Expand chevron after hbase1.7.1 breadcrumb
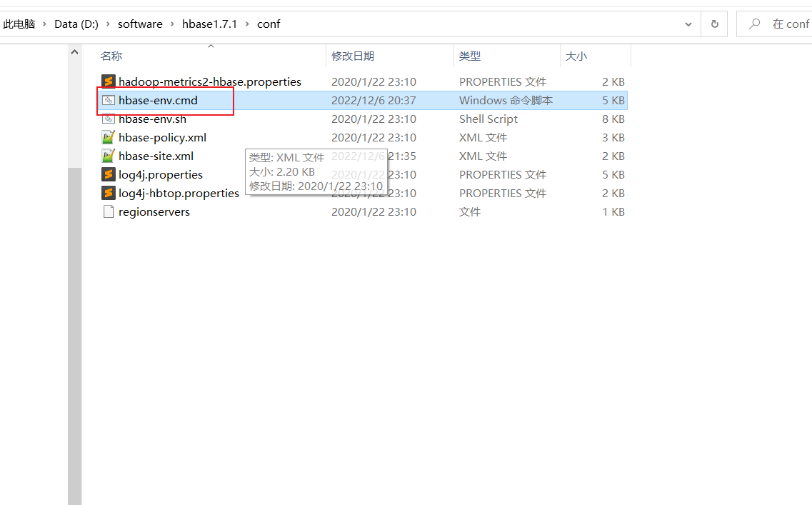Viewport: 812px width, 505px height. click(x=247, y=24)
